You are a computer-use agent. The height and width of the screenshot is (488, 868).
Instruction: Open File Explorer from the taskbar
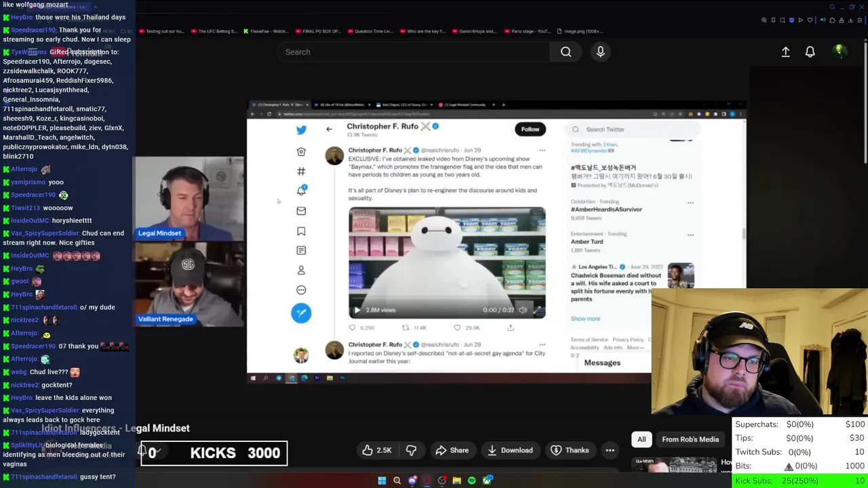pos(456,481)
